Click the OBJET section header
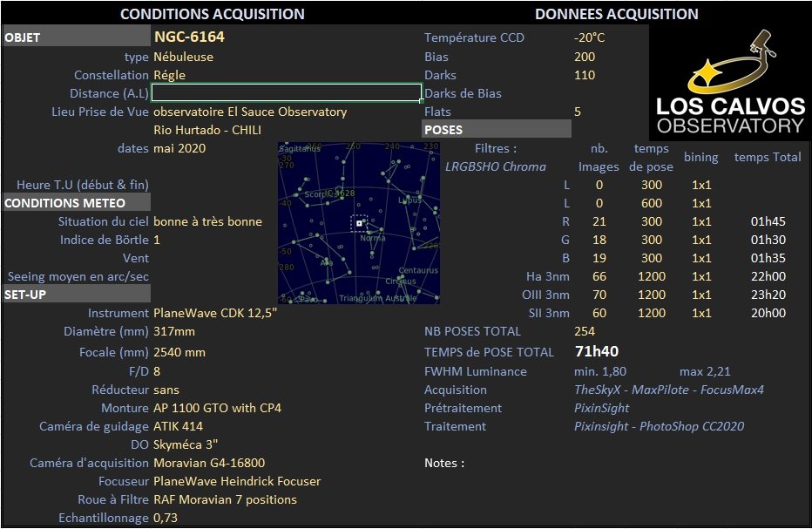 [77, 37]
